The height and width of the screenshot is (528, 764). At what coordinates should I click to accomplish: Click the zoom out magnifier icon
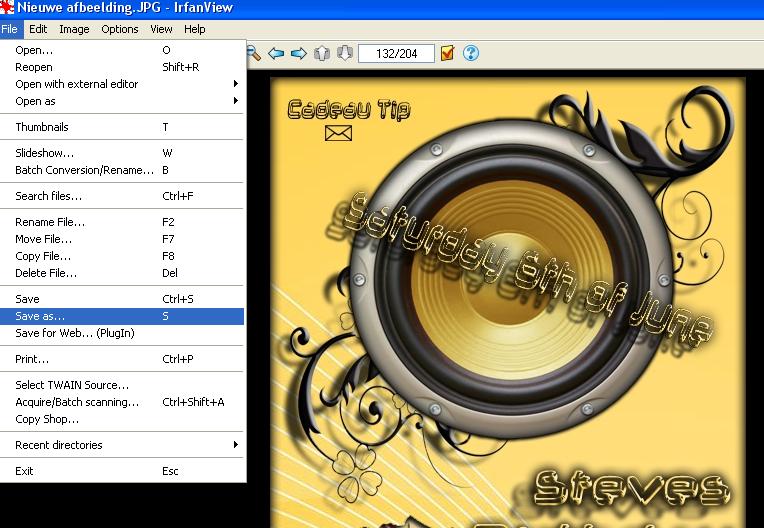tap(254, 53)
